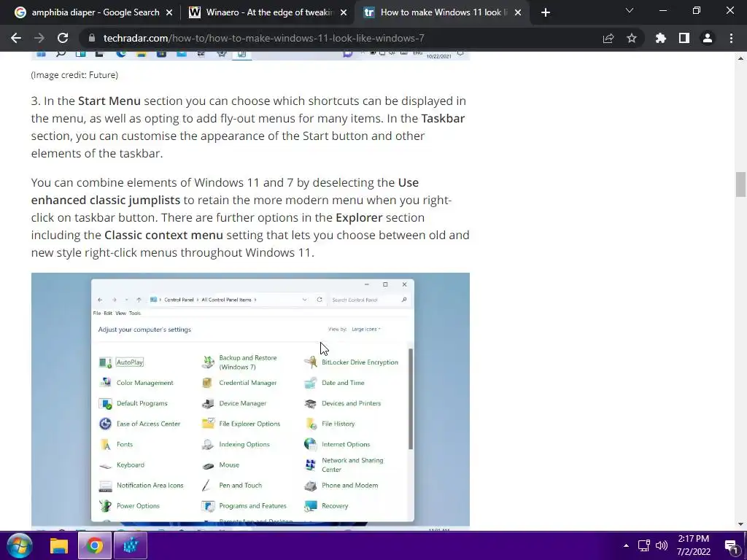Open the Chrome three-dot menu
The width and height of the screenshot is (747, 560).
[x=731, y=38]
